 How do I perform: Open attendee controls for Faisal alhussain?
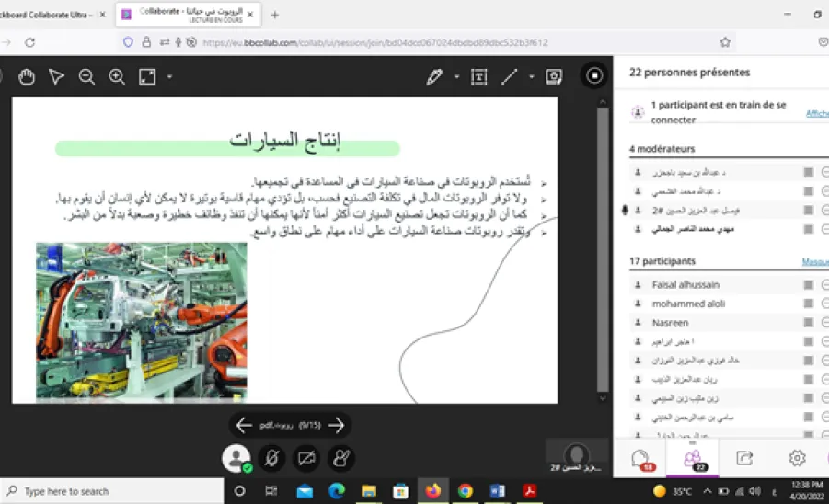[x=824, y=285]
